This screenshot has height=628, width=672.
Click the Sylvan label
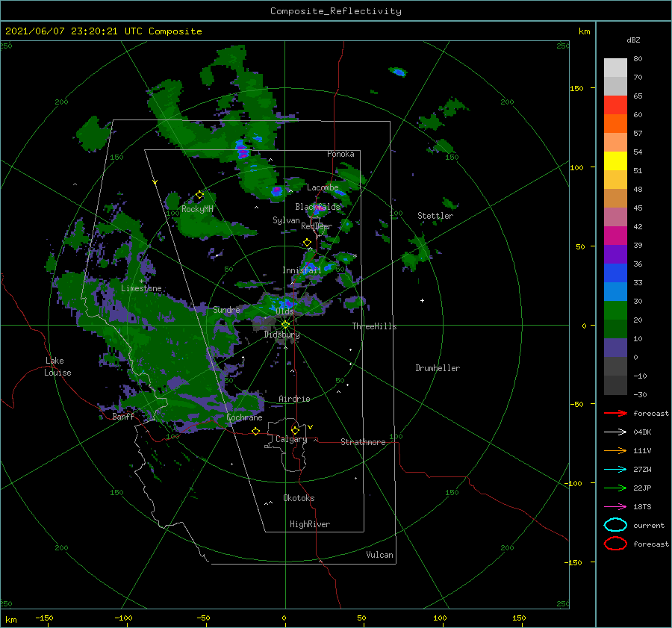coord(286,220)
